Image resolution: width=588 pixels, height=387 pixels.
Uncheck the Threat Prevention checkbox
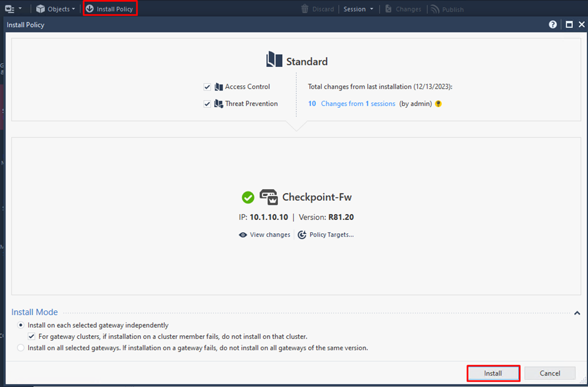click(x=207, y=104)
